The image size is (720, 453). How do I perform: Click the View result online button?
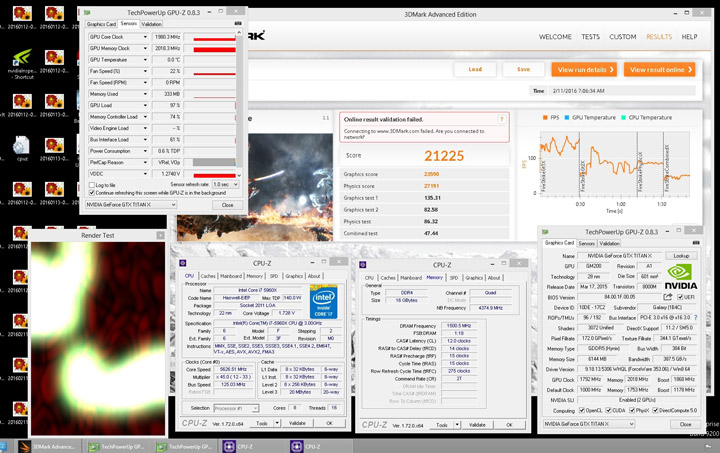pyautogui.click(x=659, y=70)
